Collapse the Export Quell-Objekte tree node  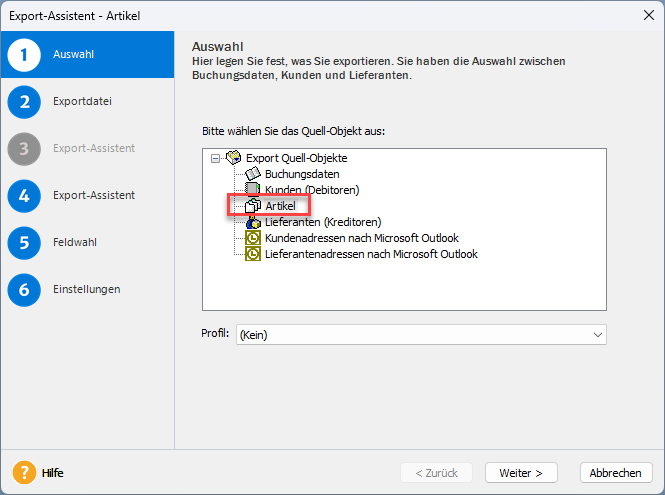(215, 157)
